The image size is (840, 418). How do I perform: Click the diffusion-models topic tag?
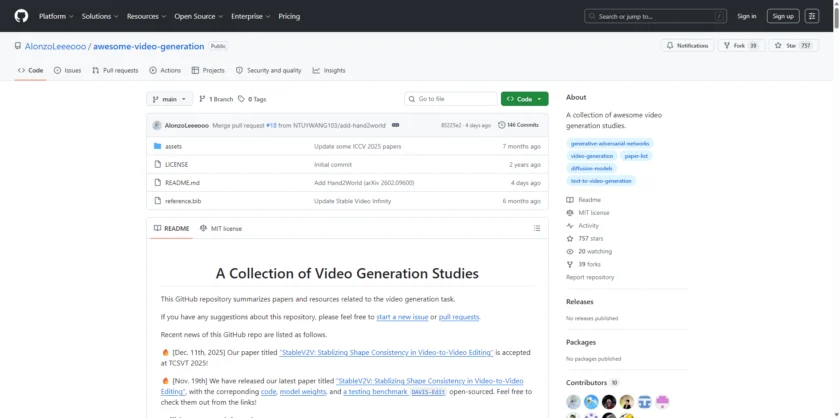pos(591,168)
